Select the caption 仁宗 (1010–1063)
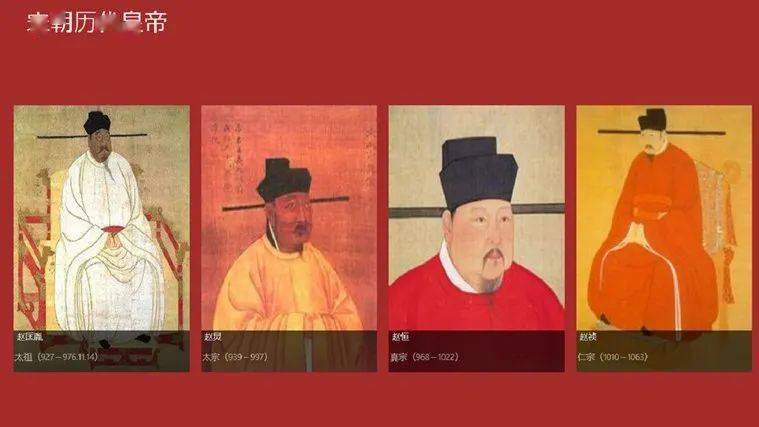759x427 pixels. click(612, 357)
